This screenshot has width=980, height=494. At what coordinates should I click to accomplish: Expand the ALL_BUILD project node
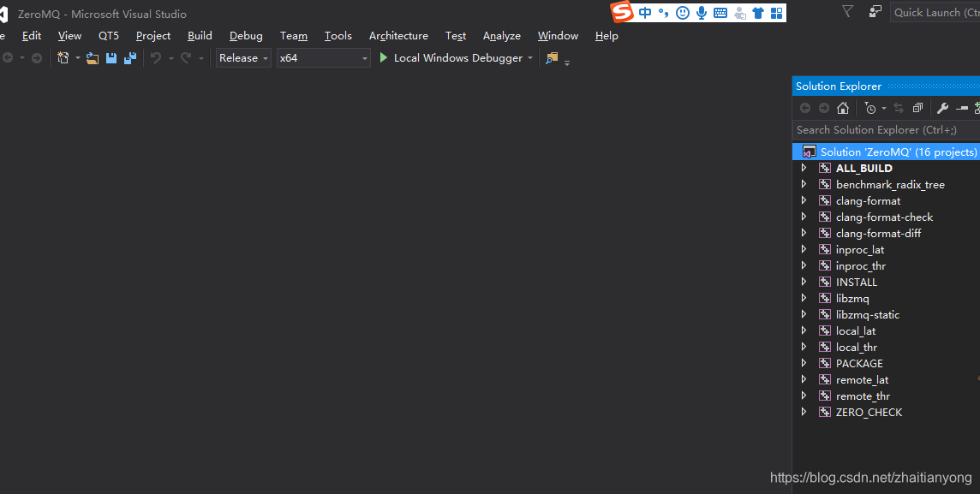tap(804, 168)
